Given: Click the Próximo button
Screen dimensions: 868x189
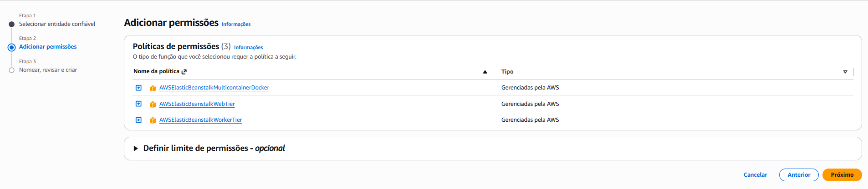Looking at the screenshot, I should pos(842,175).
